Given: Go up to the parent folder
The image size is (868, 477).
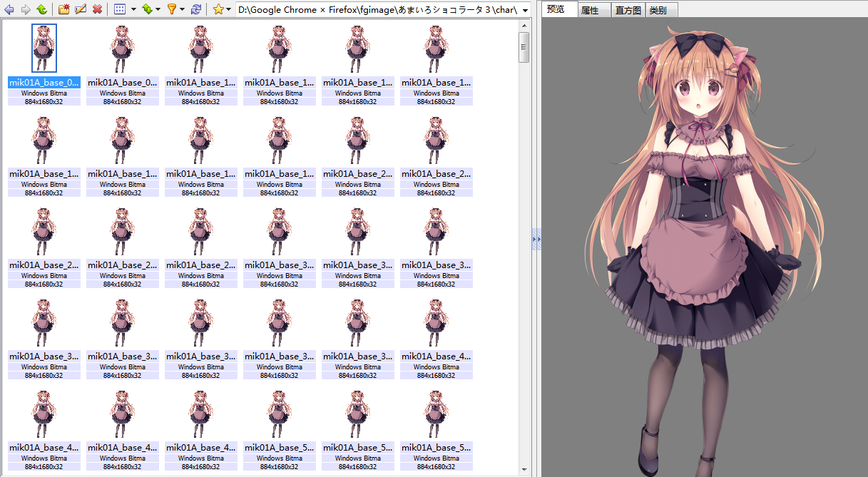Looking at the screenshot, I should click(41, 10).
